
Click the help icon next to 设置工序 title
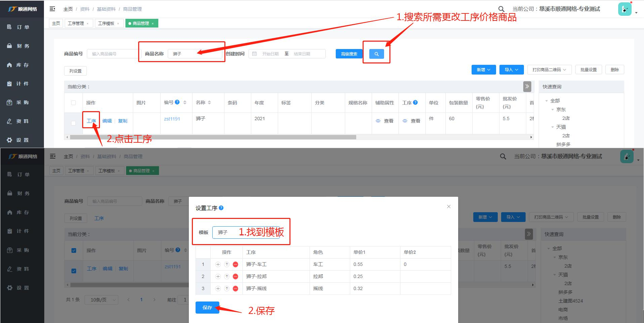(221, 208)
